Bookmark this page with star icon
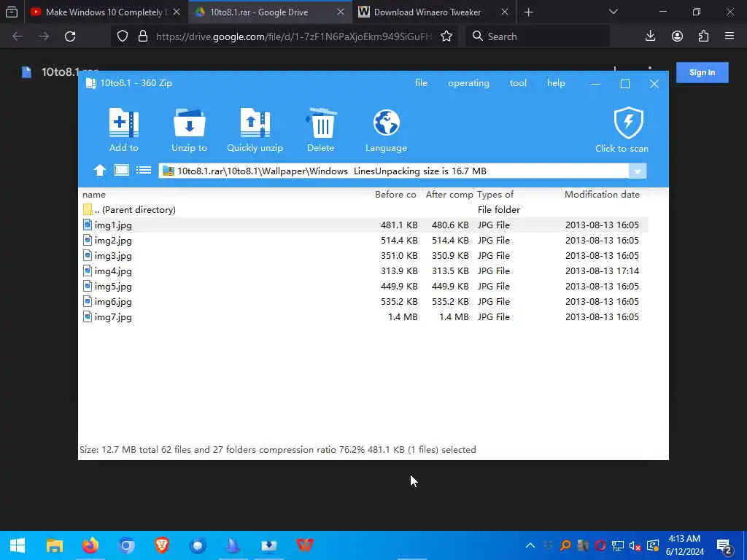Image resolution: width=747 pixels, height=560 pixels. click(446, 36)
